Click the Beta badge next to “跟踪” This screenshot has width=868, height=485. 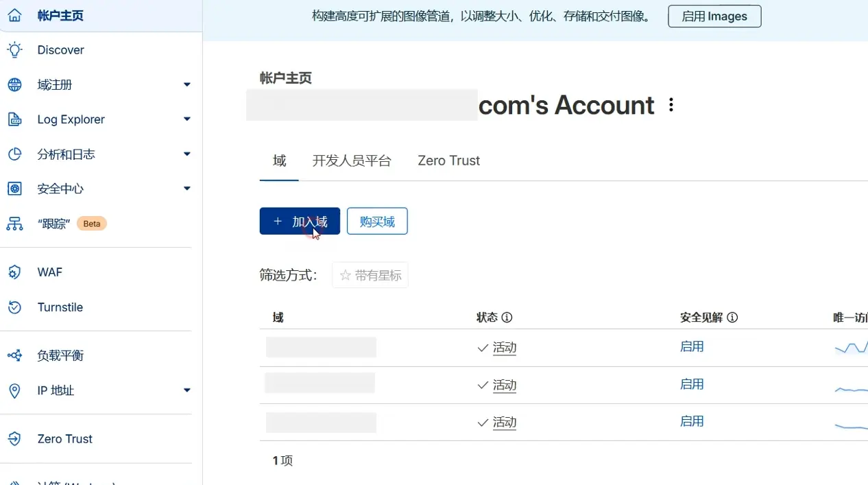pyautogui.click(x=92, y=224)
